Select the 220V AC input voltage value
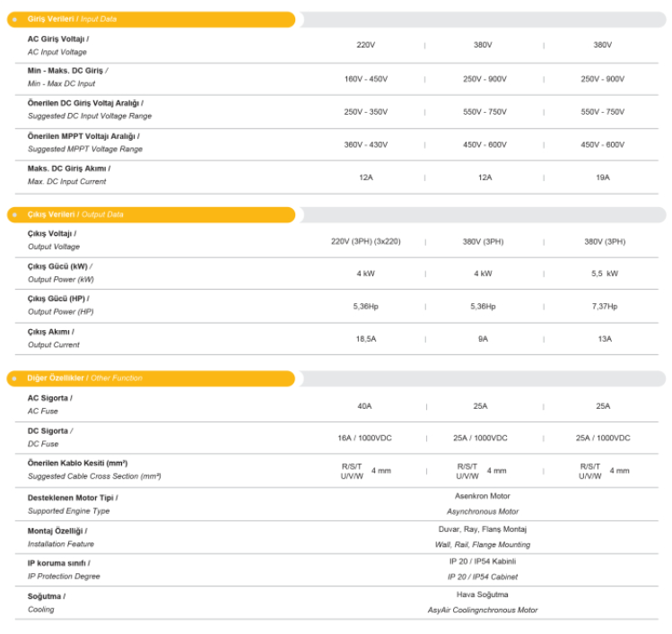The image size is (672, 634). coord(365,45)
